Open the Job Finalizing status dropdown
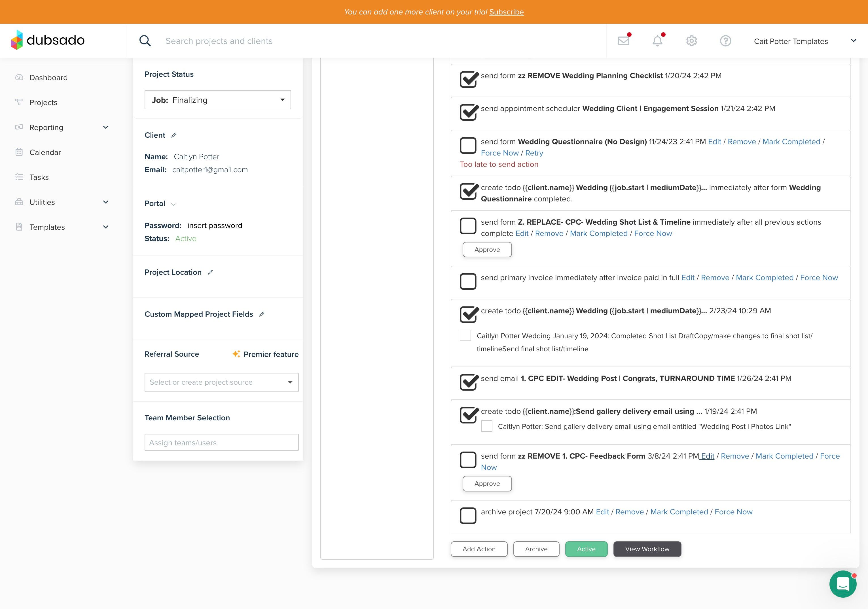 217,100
